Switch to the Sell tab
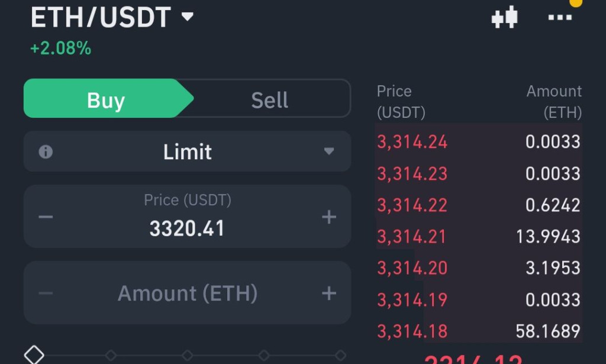The height and width of the screenshot is (364, 606). (x=270, y=99)
